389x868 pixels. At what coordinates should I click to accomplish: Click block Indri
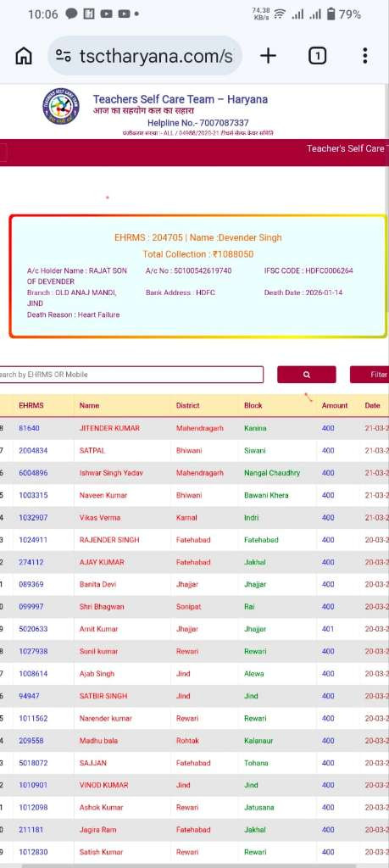coord(251,518)
